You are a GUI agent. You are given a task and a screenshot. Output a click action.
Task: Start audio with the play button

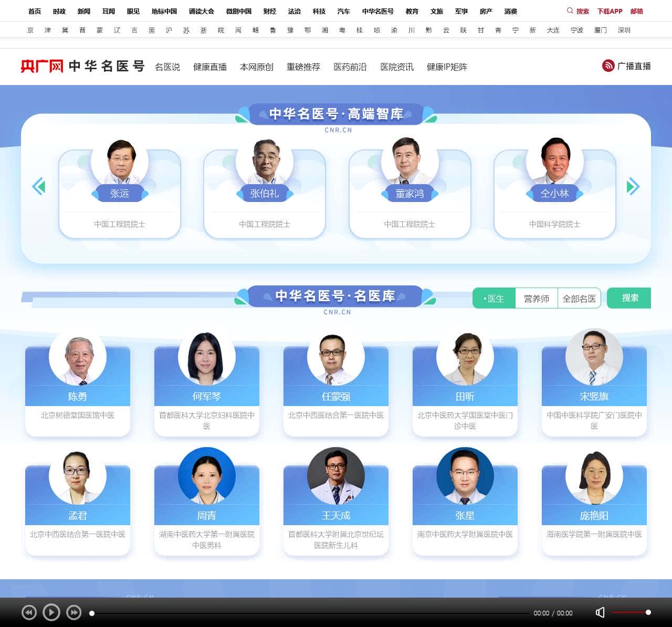(51, 612)
